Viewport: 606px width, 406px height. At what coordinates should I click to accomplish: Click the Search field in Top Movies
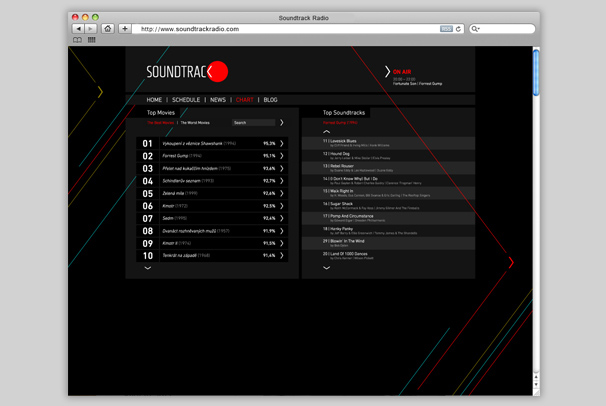point(252,122)
